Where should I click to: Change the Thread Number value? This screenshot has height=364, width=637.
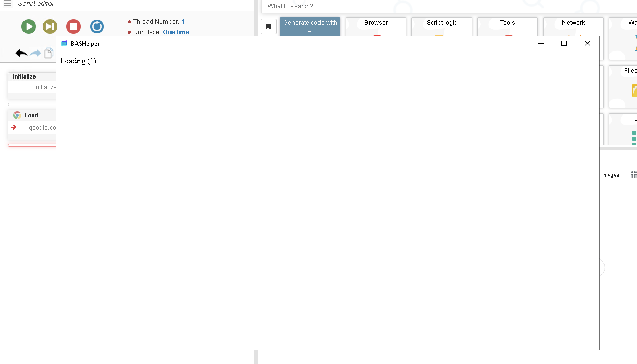[183, 22]
